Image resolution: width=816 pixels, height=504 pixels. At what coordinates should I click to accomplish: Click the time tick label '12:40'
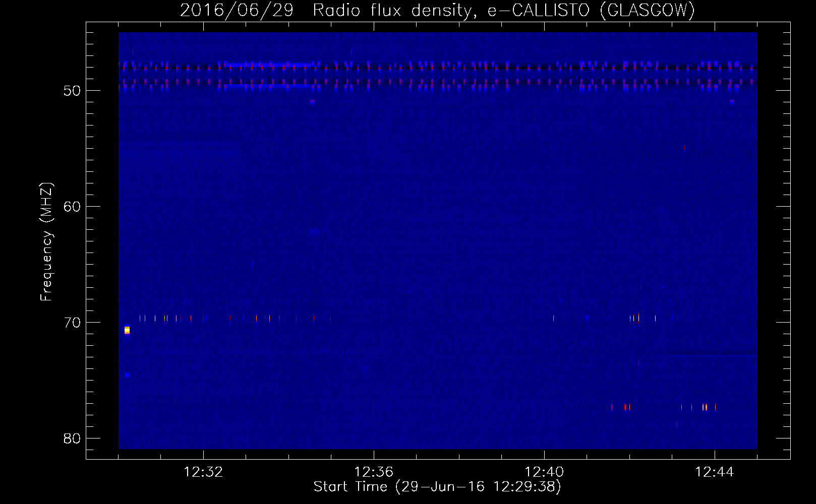click(x=544, y=472)
